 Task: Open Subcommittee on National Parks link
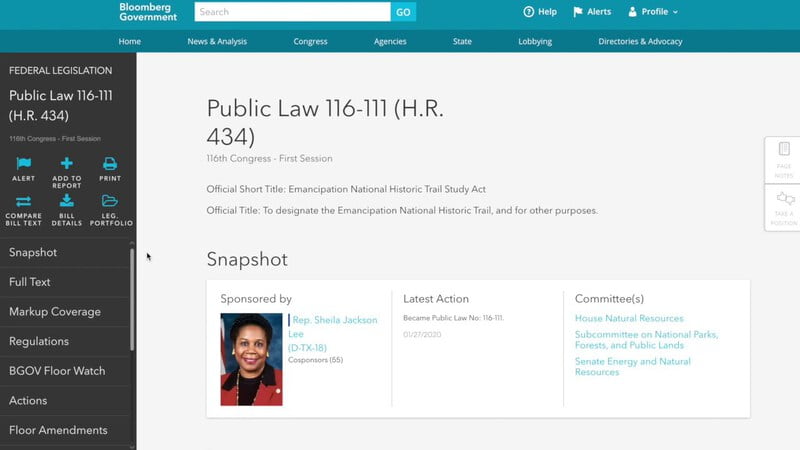pyautogui.click(x=646, y=340)
